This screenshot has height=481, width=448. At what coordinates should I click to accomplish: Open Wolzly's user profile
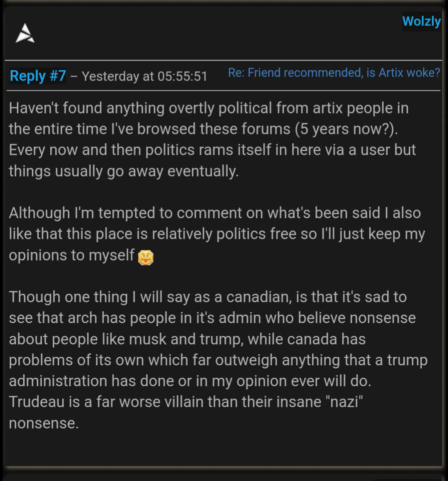pos(421,21)
